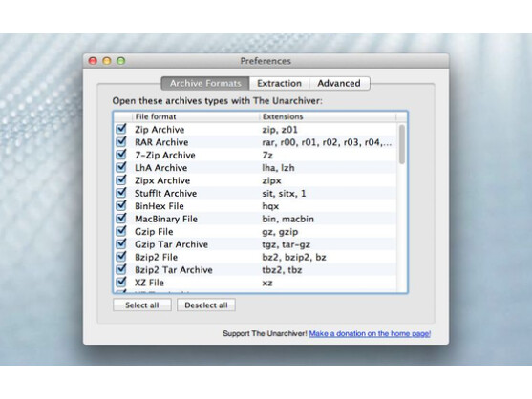The image size is (532, 399).
Task: Close the Preferences window with red button
Action: pos(93,61)
